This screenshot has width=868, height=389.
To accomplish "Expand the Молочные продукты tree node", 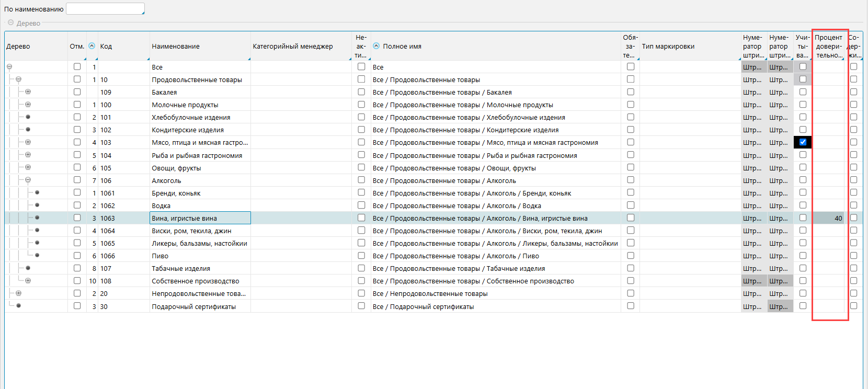I will [x=28, y=105].
